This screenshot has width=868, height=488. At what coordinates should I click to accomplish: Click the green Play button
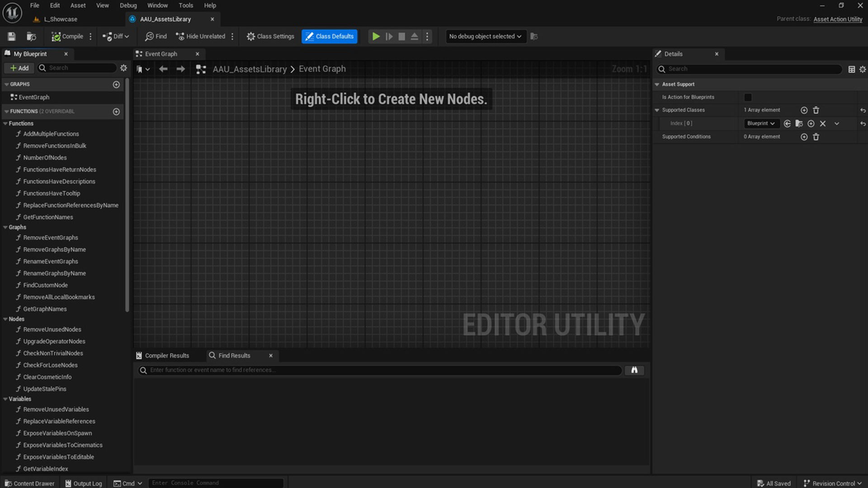pyautogui.click(x=376, y=36)
